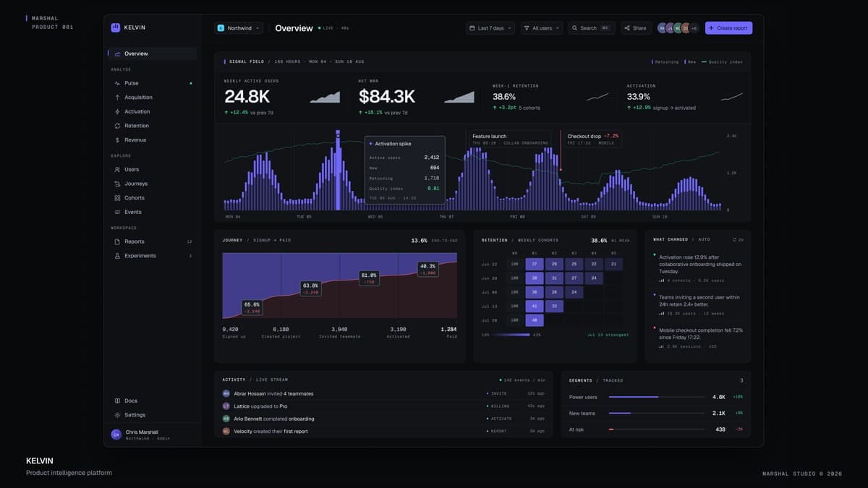Select the Acquisition arrow icon in sidebar
This screenshot has height=488, width=868.
tap(117, 98)
